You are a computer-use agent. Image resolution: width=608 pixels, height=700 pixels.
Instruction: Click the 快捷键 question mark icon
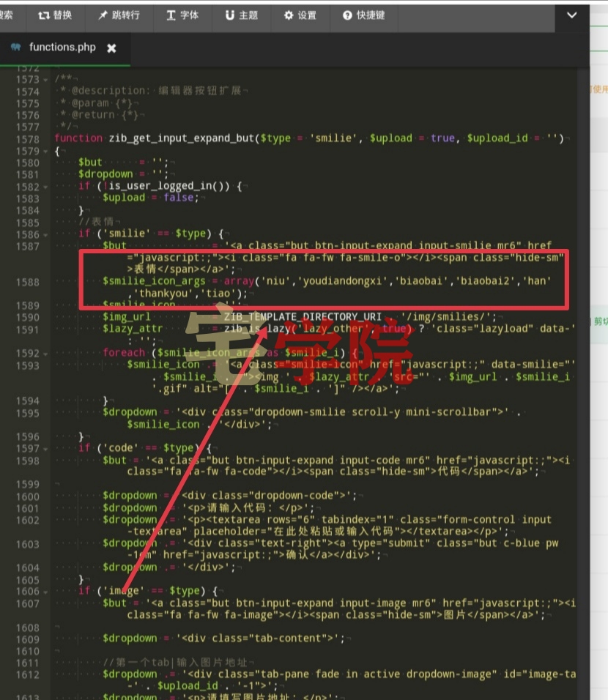pyautogui.click(x=347, y=15)
